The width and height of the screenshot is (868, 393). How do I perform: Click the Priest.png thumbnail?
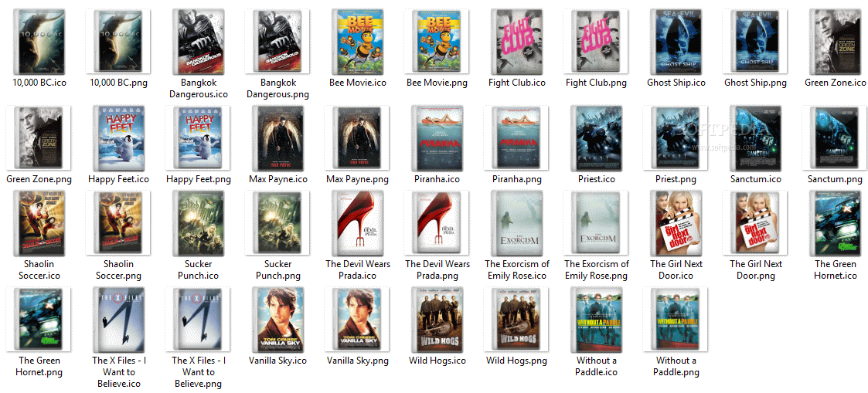pos(676,138)
